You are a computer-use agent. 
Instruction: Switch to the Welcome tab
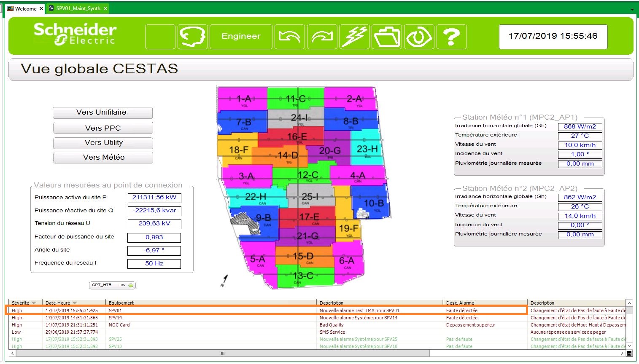[25, 8]
